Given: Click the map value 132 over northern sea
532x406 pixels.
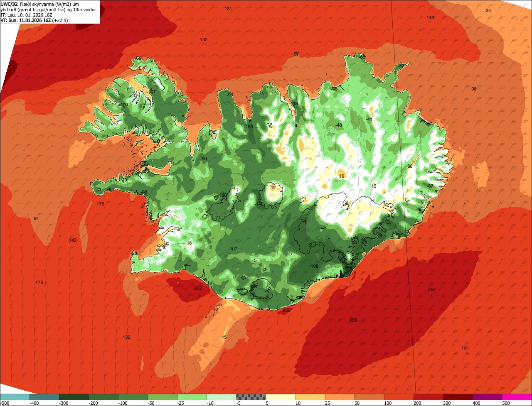Looking at the screenshot, I should point(204,39).
